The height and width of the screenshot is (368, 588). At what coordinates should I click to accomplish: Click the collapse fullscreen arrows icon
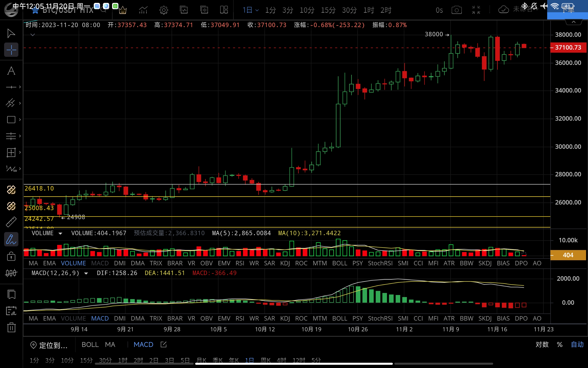pos(476,10)
